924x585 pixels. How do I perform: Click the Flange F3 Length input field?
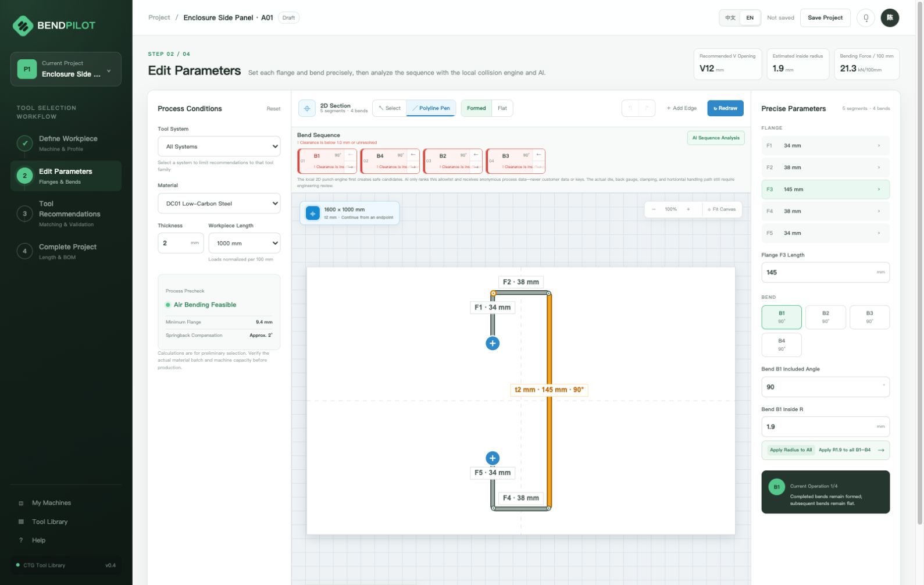(825, 272)
